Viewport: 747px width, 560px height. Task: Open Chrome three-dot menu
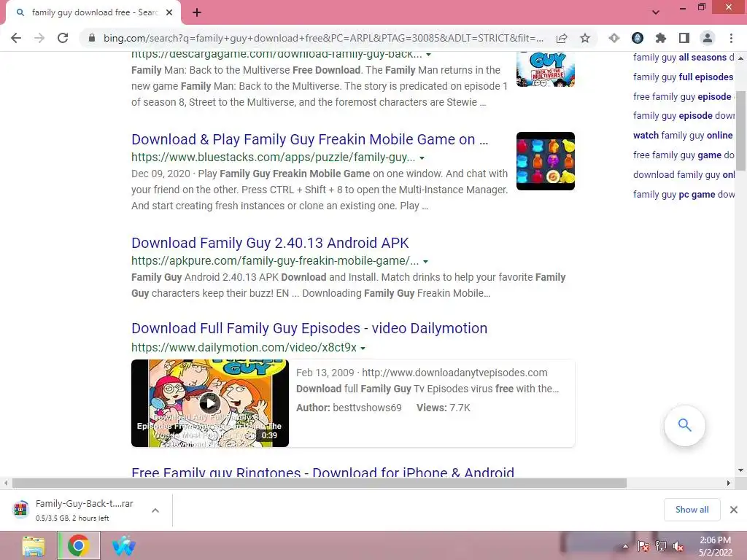(x=731, y=38)
